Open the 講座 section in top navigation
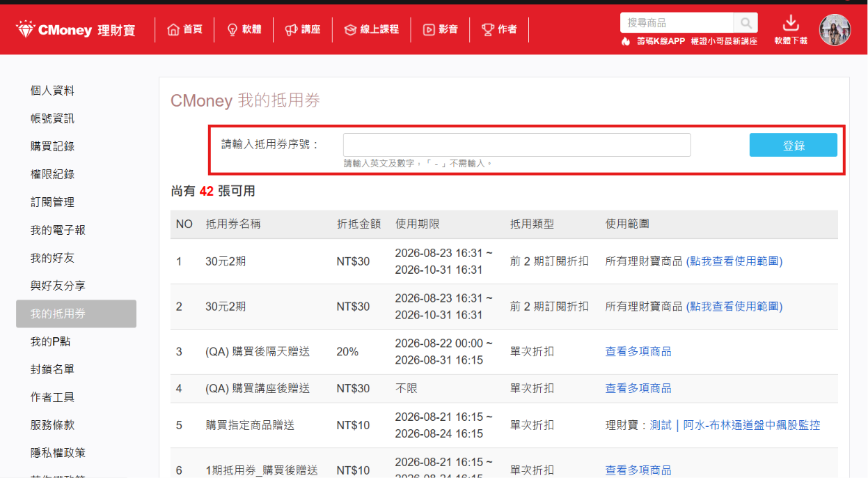 pyautogui.click(x=303, y=29)
